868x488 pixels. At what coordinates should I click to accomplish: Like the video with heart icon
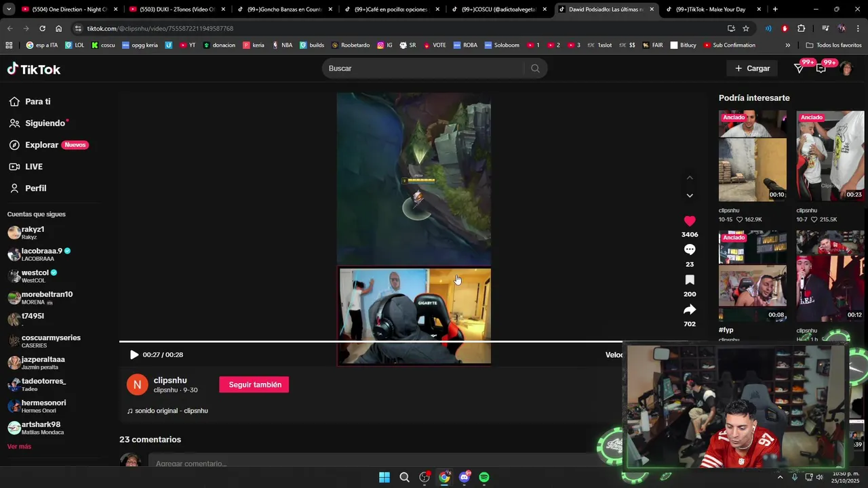point(690,221)
